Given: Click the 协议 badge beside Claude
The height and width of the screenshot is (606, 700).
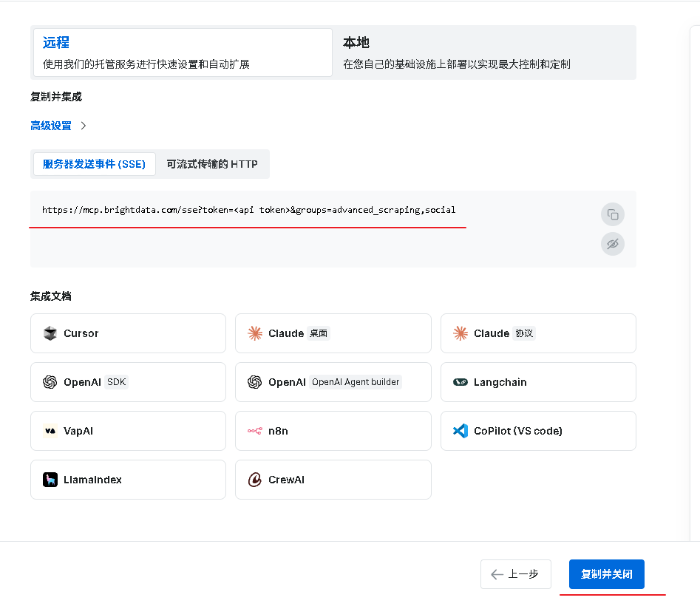Looking at the screenshot, I should [x=524, y=333].
